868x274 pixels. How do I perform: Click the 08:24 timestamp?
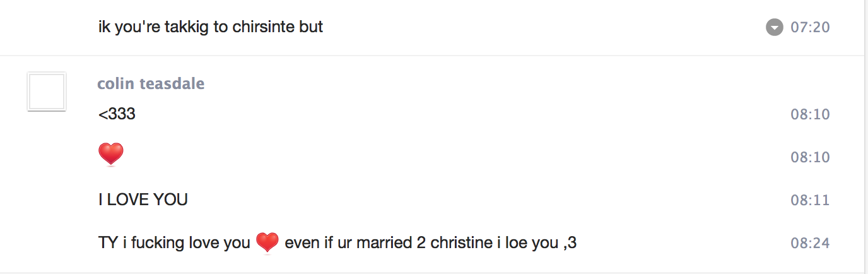[810, 243]
